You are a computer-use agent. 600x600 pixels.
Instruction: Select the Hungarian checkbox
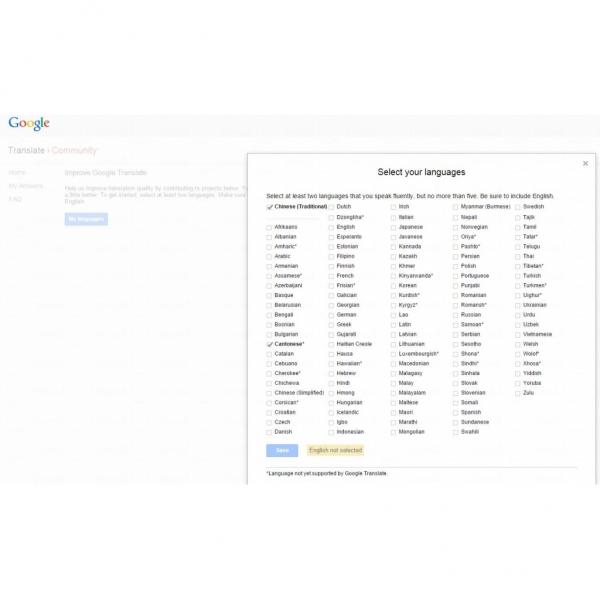pyautogui.click(x=331, y=403)
